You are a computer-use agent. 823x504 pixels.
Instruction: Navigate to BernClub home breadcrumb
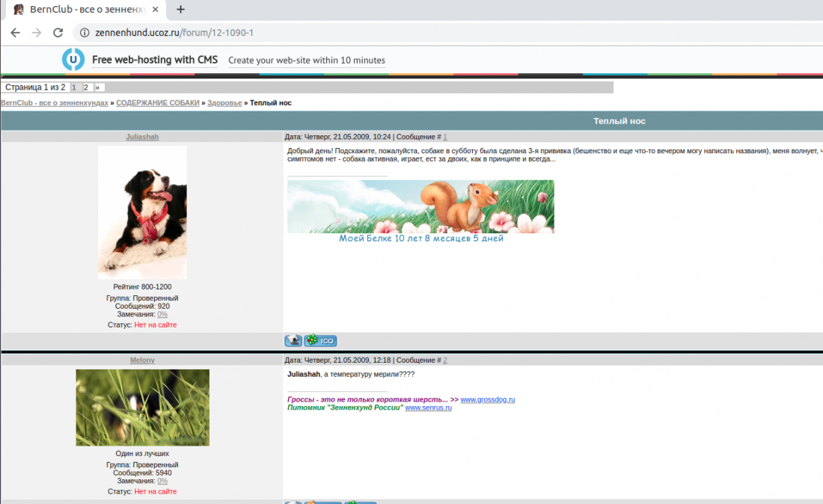[55, 102]
